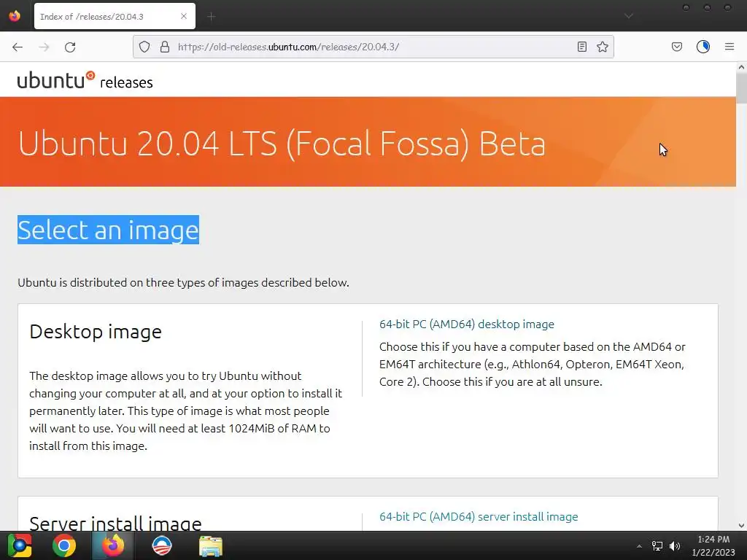Open the list all tabs dropdown
The height and width of the screenshot is (560, 747).
(x=629, y=16)
